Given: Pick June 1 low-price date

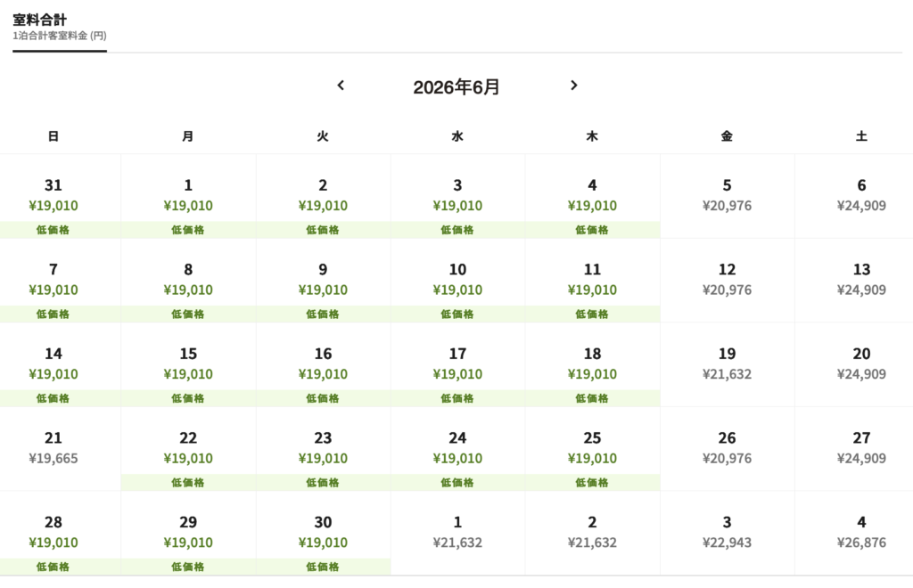Looking at the screenshot, I should pyautogui.click(x=188, y=196).
